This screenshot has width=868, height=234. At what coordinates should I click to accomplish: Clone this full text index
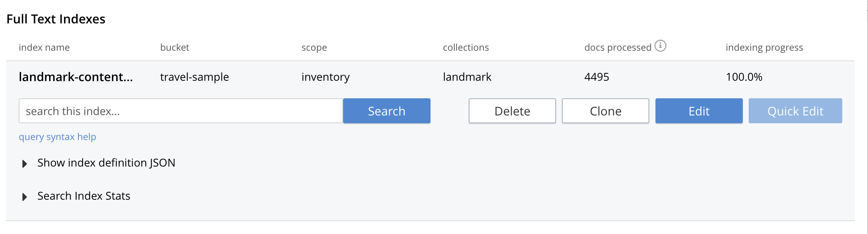[605, 111]
